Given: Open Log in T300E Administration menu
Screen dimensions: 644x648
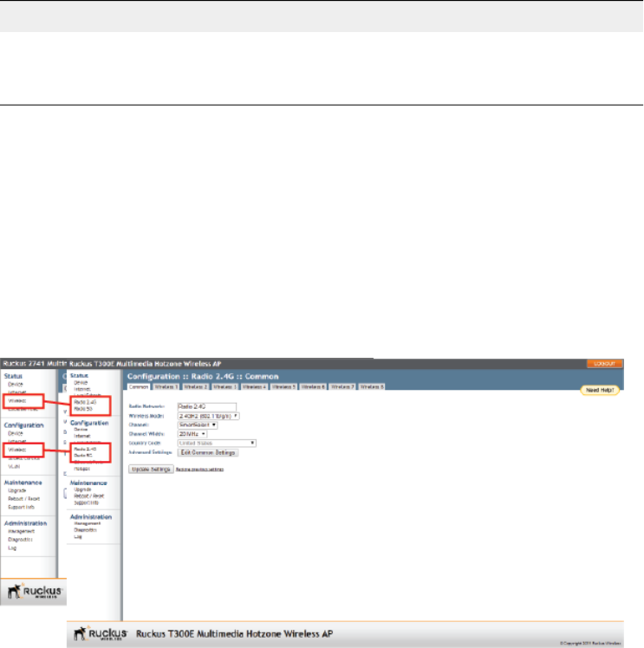Looking at the screenshot, I should pyautogui.click(x=78, y=537).
